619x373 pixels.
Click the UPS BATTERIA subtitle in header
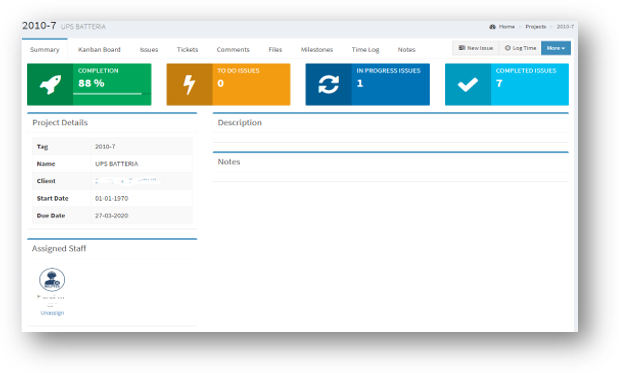pyautogui.click(x=83, y=27)
